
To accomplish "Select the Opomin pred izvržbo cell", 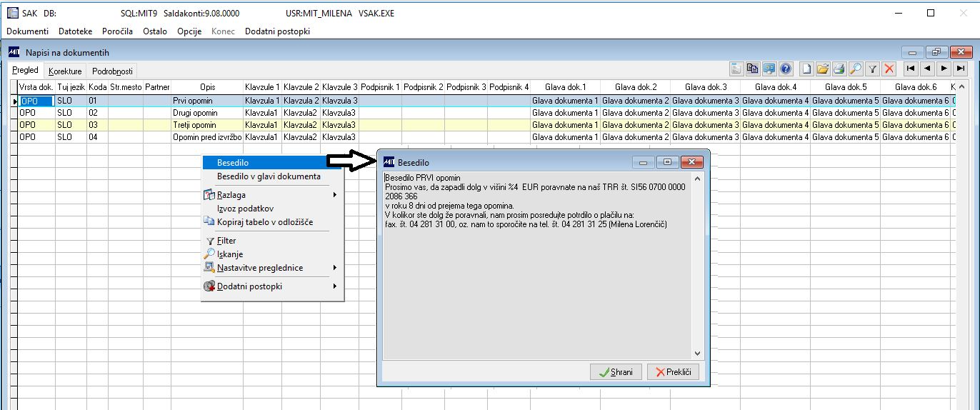I will pos(207,137).
